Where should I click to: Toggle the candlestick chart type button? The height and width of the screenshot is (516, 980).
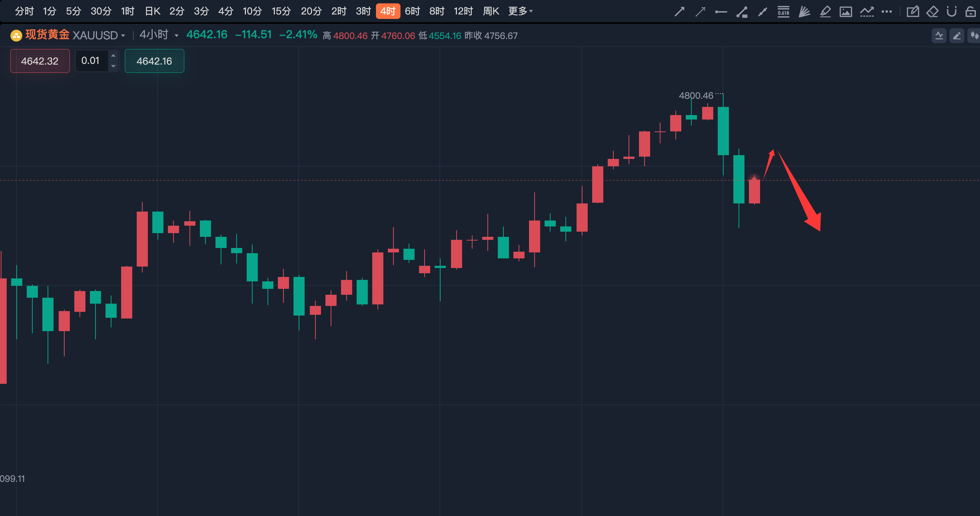[974, 36]
